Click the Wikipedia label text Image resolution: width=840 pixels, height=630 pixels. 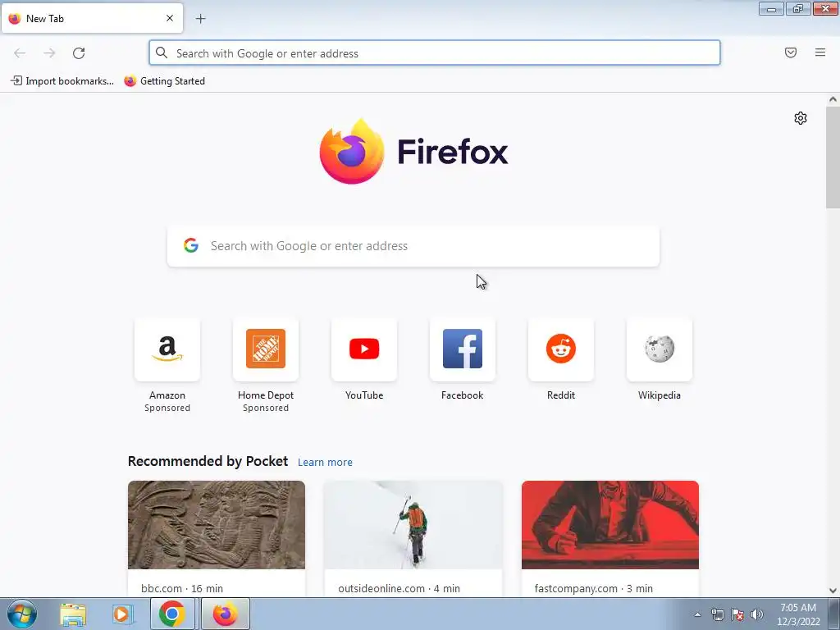pos(660,395)
